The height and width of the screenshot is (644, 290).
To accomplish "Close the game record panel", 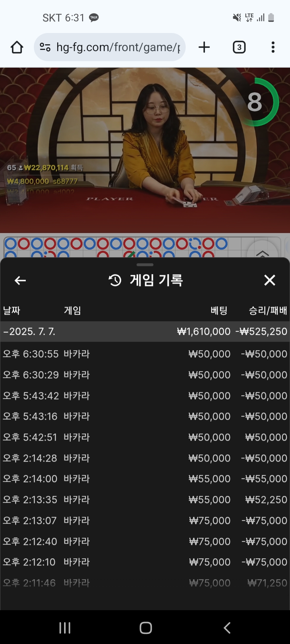I will [269, 280].
